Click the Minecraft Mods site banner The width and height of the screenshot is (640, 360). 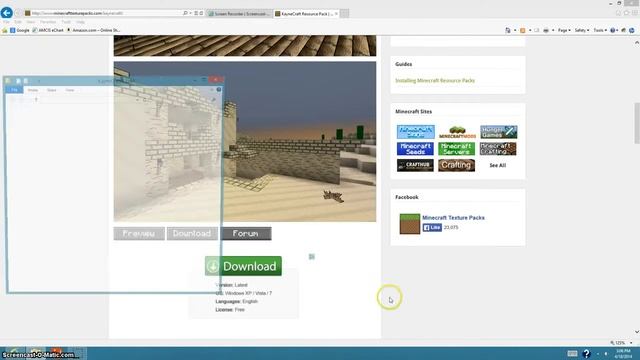(457, 132)
